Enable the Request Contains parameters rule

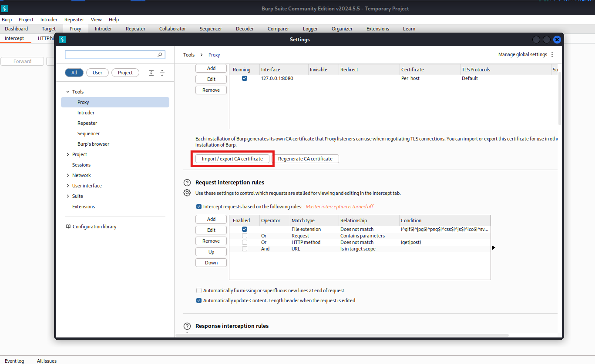coord(245,236)
